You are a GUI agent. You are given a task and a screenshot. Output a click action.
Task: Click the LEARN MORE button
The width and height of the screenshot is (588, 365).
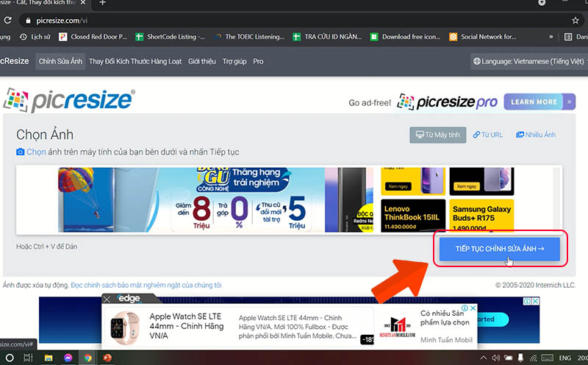[534, 102]
